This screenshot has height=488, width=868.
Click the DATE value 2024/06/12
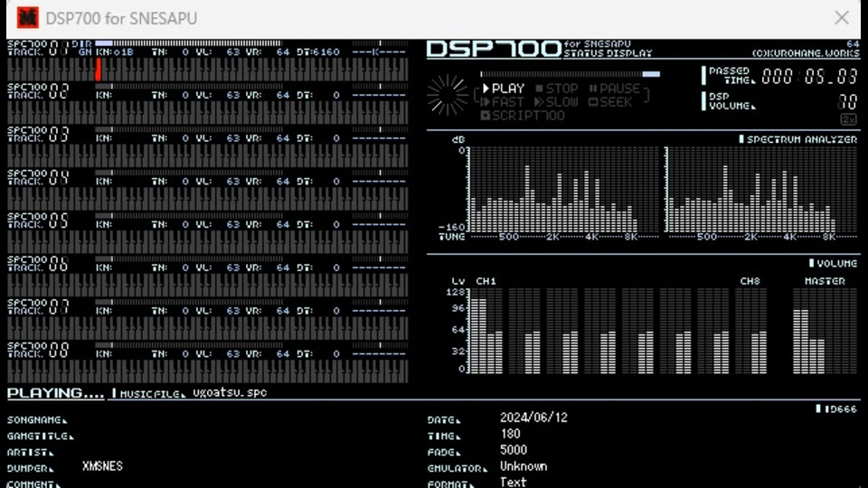point(533,418)
